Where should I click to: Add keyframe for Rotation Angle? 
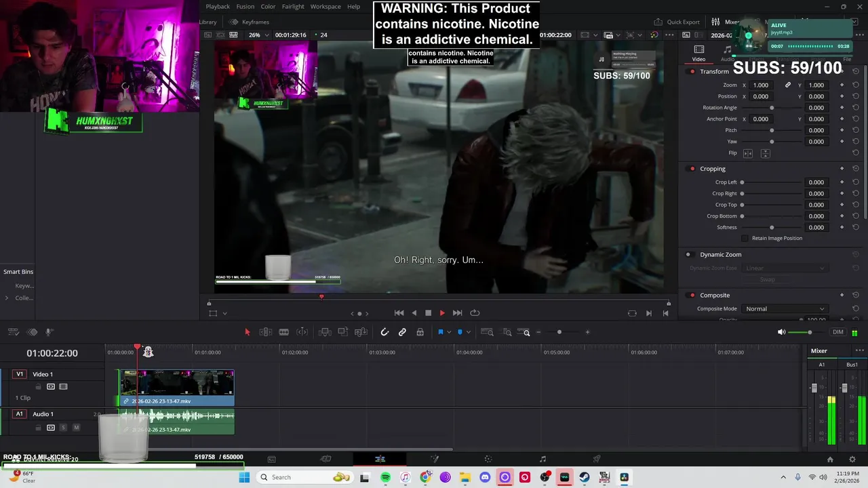[x=842, y=108]
